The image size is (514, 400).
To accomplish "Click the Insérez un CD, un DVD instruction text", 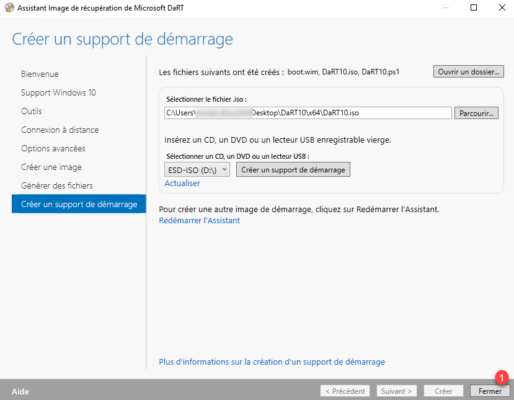I will (277, 140).
